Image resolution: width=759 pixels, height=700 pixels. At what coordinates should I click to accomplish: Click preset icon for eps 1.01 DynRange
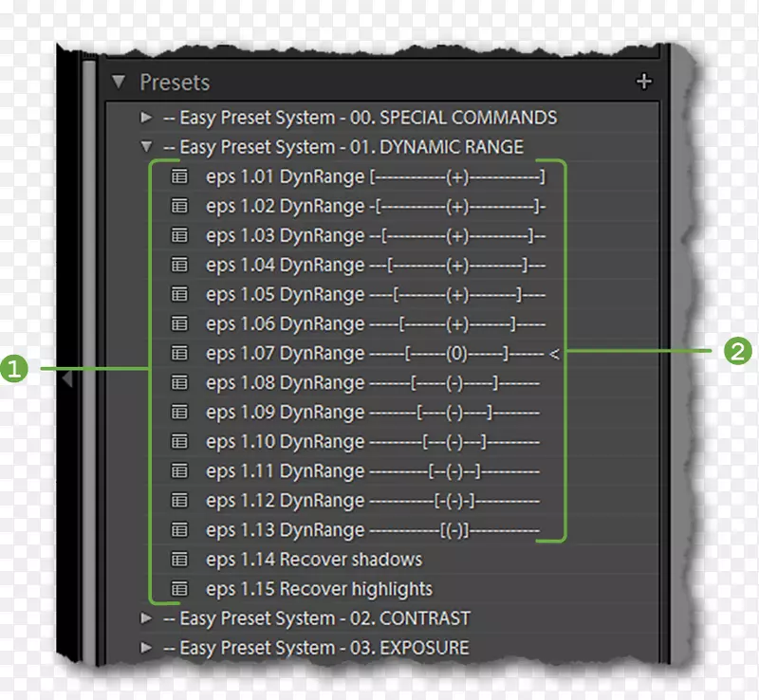179,176
